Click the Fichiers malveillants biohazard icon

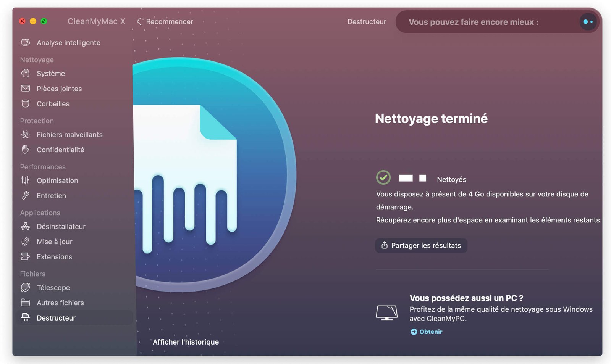(25, 134)
